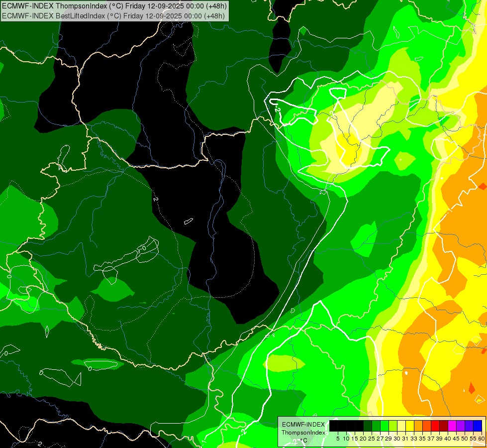
Task: Click legend scale value '31'
Action: tap(405, 439)
